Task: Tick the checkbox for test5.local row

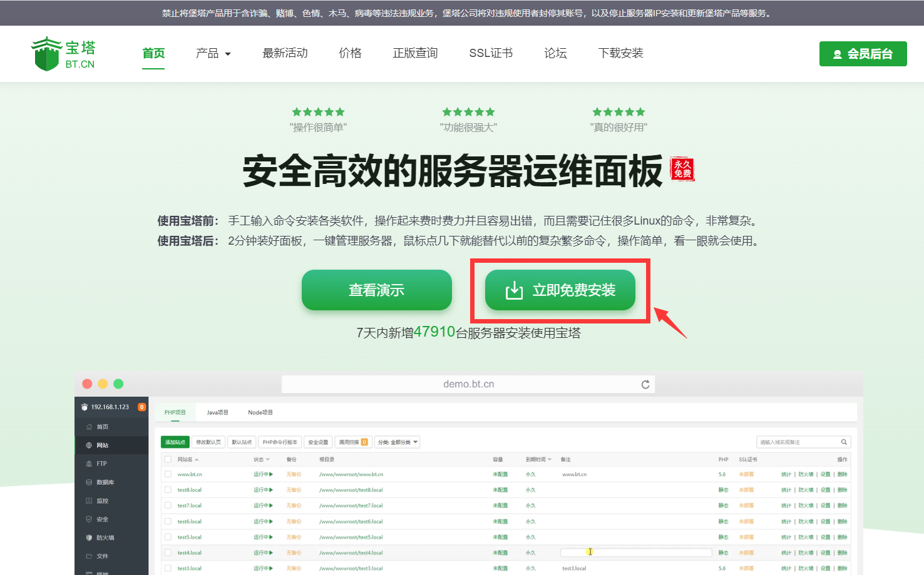Action: click(x=168, y=537)
